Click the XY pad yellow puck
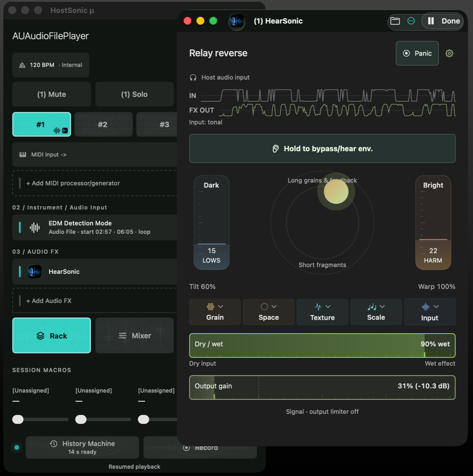The width and height of the screenshot is (473, 476). pyautogui.click(x=336, y=191)
